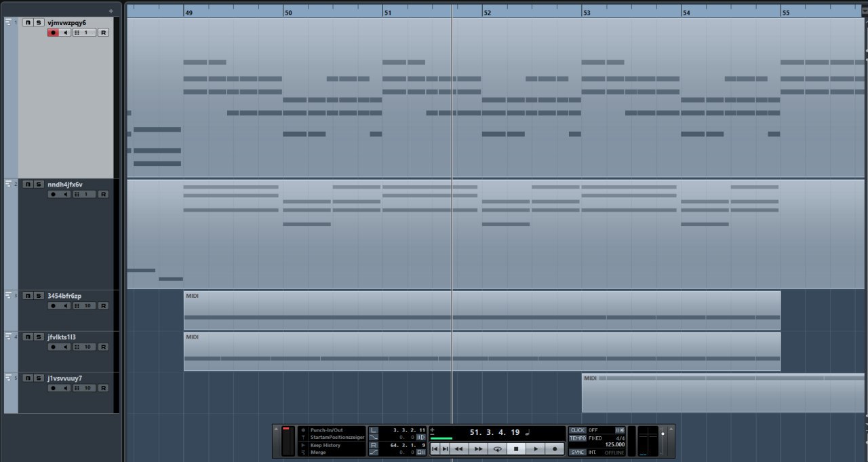The width and height of the screenshot is (868, 462).
Task: Click bar 53 on the timeline ruler
Action: point(587,12)
